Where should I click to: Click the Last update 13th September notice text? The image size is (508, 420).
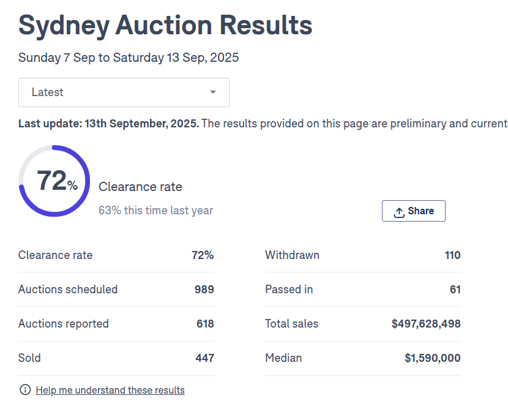click(x=108, y=124)
